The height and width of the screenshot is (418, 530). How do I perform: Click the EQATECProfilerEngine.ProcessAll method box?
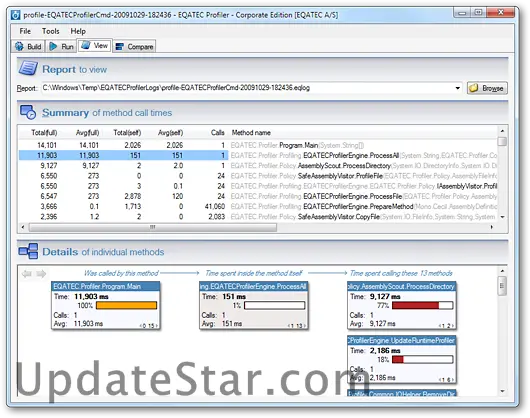pyautogui.click(x=254, y=305)
